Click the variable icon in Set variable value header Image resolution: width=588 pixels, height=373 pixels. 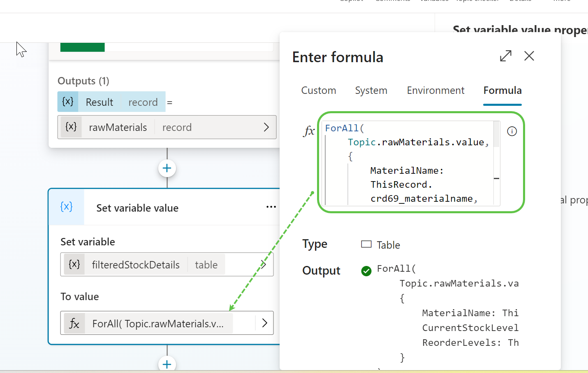[67, 207]
